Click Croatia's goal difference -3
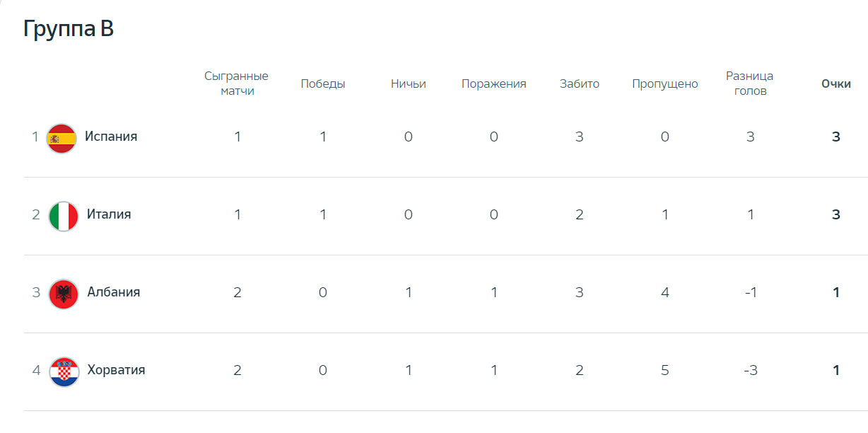868x433 pixels. pos(750,371)
